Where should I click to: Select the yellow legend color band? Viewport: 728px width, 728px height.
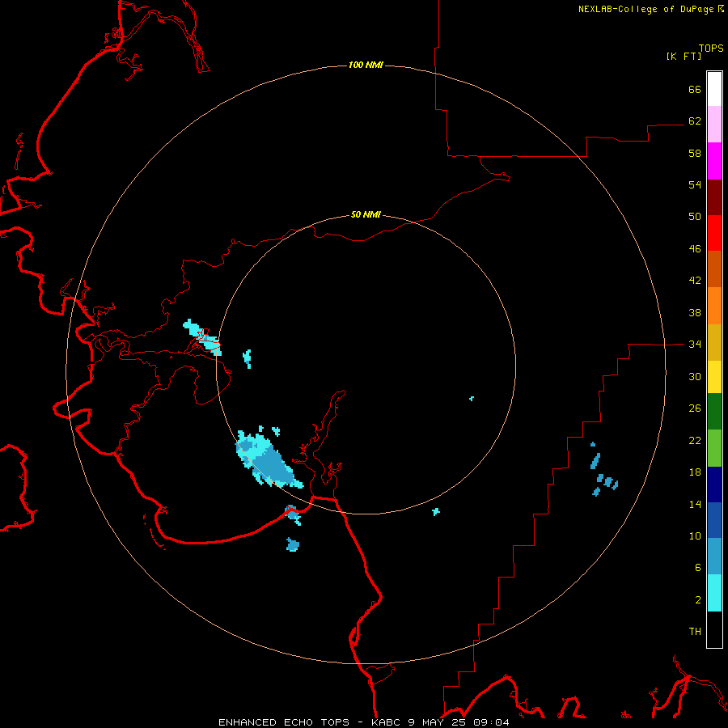(714, 377)
